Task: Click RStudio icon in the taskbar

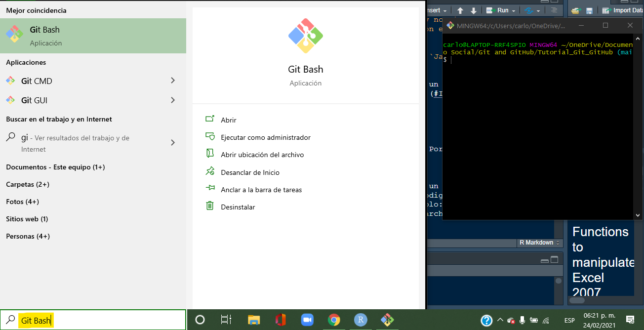Action: (x=361, y=320)
